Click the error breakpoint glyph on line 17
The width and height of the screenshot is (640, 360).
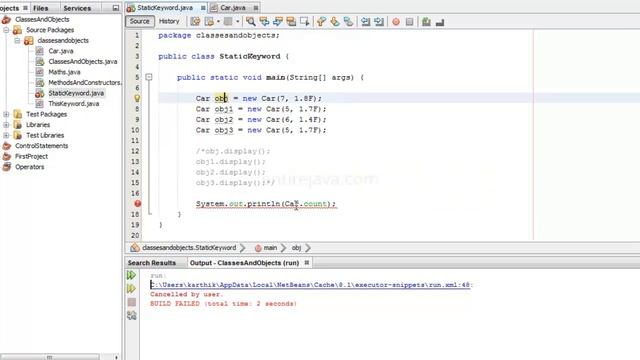pyautogui.click(x=138, y=203)
